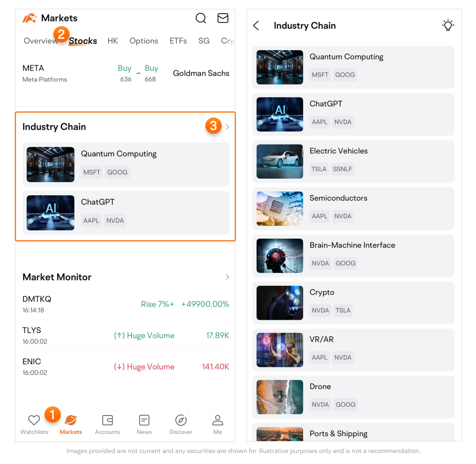Open the Brain-Machine Interface entry
476x464 pixels.
coord(352,245)
